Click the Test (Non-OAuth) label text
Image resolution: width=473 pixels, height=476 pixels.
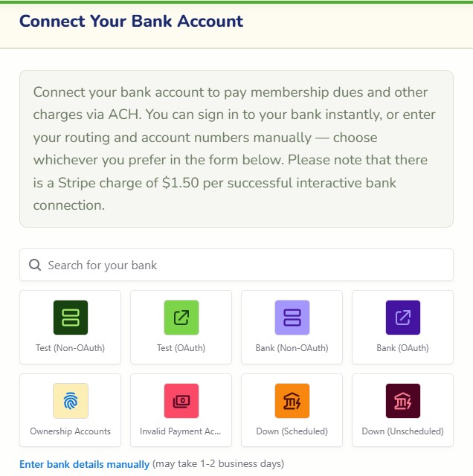tap(70, 348)
